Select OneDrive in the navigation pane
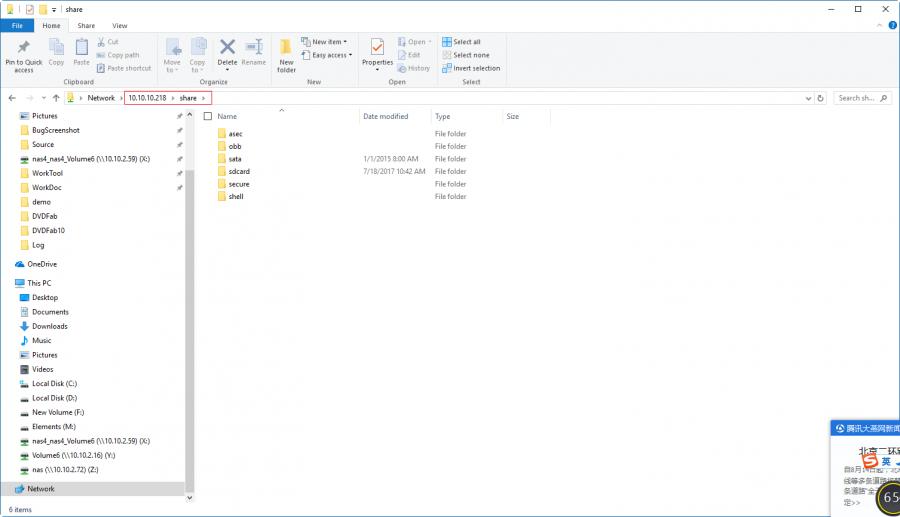 pyautogui.click(x=42, y=265)
